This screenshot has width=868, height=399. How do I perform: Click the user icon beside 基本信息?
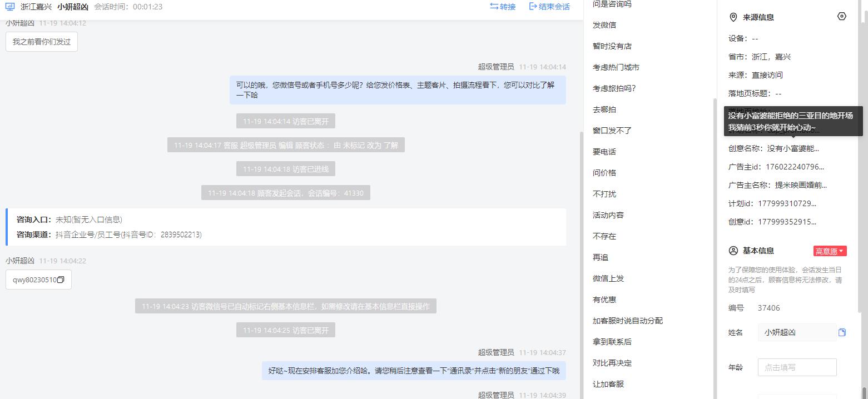click(733, 251)
